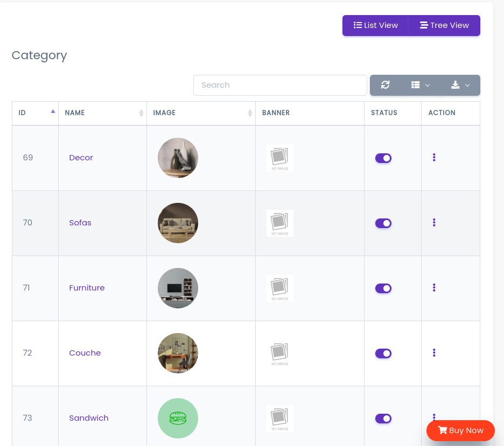Open the Furniture category link
This screenshot has height=446, width=504.
(x=87, y=288)
